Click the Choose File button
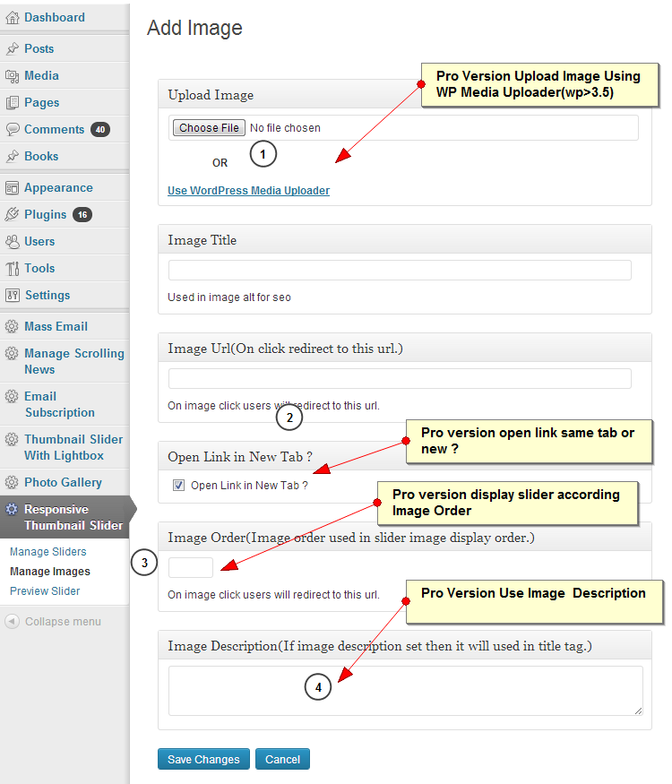 [209, 128]
